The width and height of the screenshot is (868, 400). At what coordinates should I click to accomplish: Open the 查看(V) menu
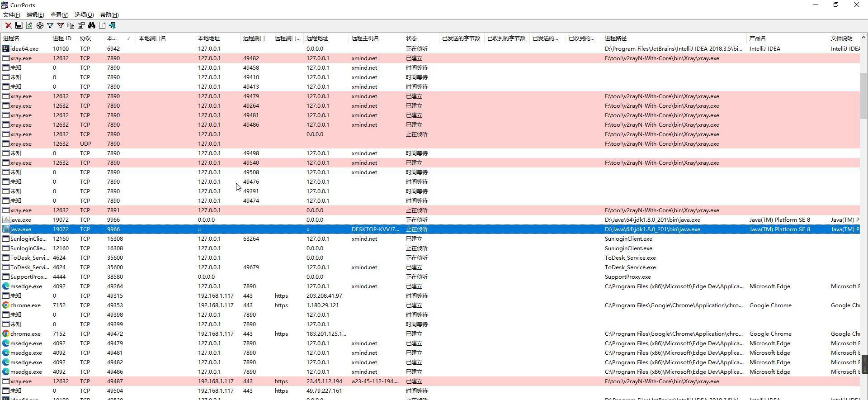click(x=59, y=15)
